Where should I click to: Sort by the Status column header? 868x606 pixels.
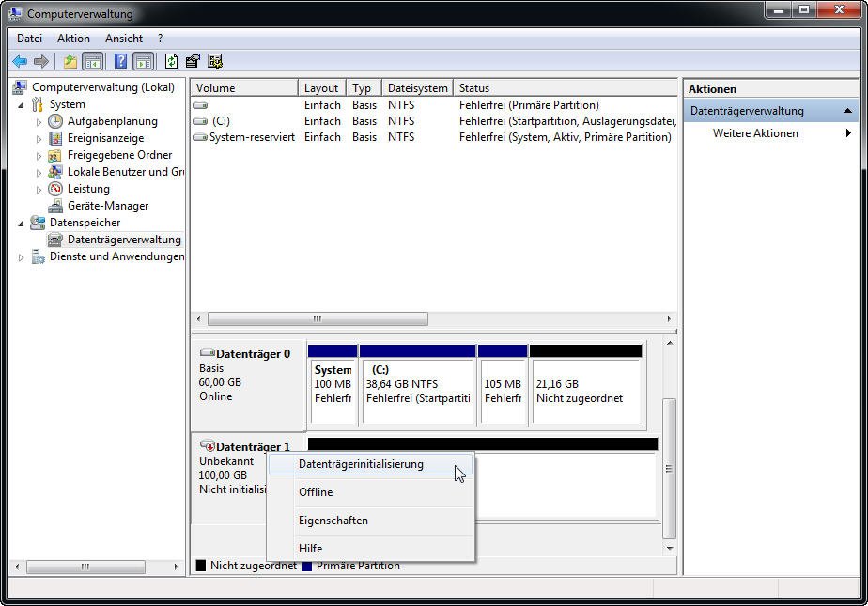pos(566,88)
